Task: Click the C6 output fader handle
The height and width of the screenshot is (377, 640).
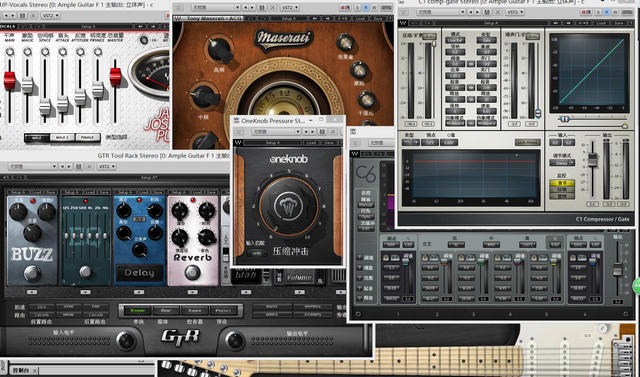Action: pyautogui.click(x=618, y=270)
